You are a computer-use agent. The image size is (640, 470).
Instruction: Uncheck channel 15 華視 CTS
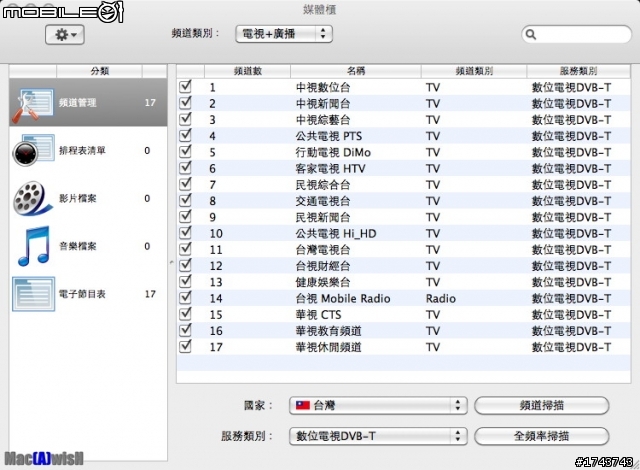185,314
